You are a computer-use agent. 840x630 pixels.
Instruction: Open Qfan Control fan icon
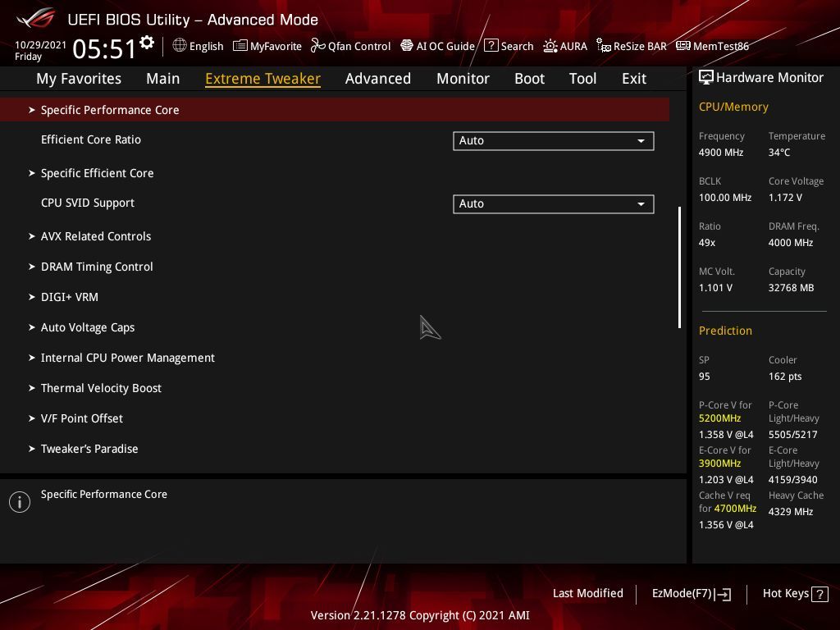(x=317, y=46)
